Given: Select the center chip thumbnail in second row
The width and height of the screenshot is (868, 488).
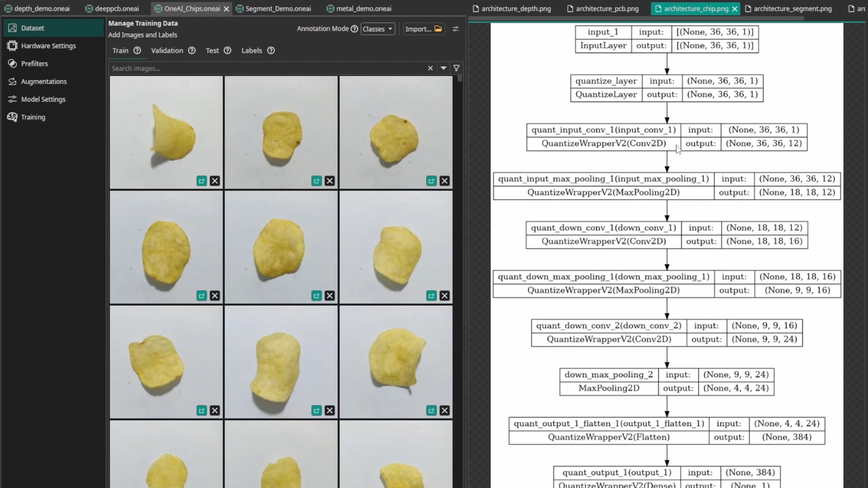Looking at the screenshot, I should pyautogui.click(x=281, y=247).
